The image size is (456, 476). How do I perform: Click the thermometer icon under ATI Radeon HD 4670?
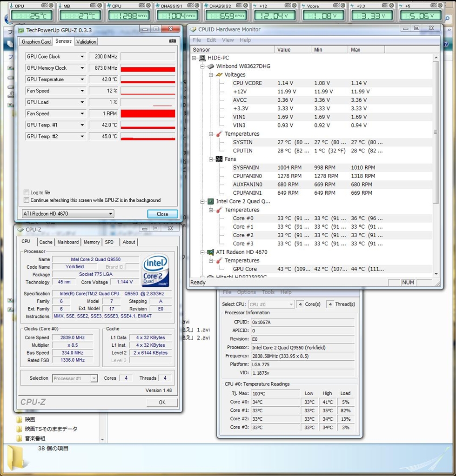coord(219,260)
